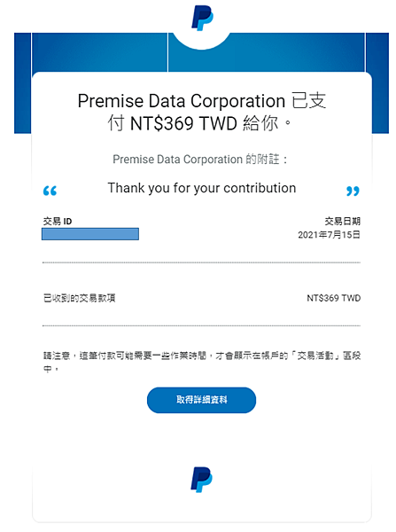Open details with the 取得詳細資料 button

tap(201, 400)
